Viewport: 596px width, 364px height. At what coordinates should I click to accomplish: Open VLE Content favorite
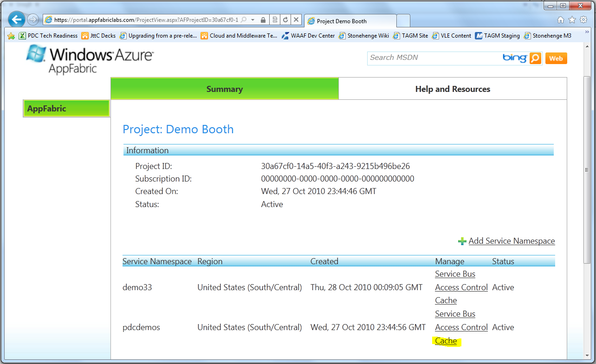pyautogui.click(x=451, y=36)
